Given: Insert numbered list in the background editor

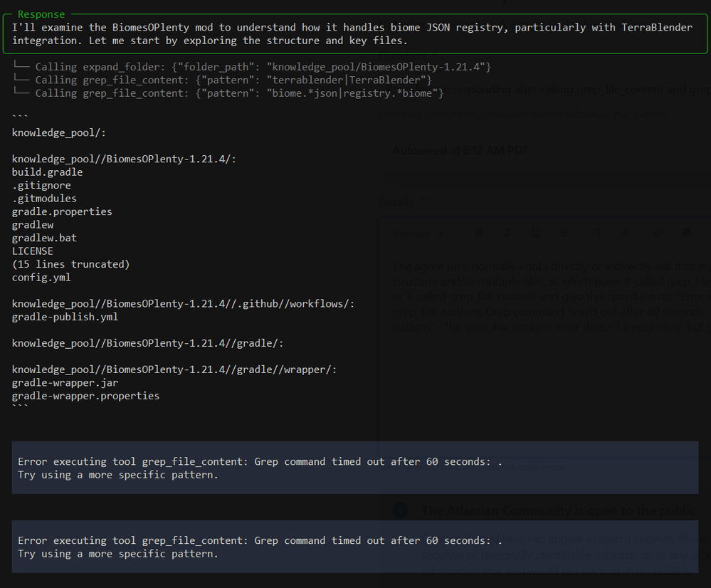Looking at the screenshot, I should click(x=626, y=233).
